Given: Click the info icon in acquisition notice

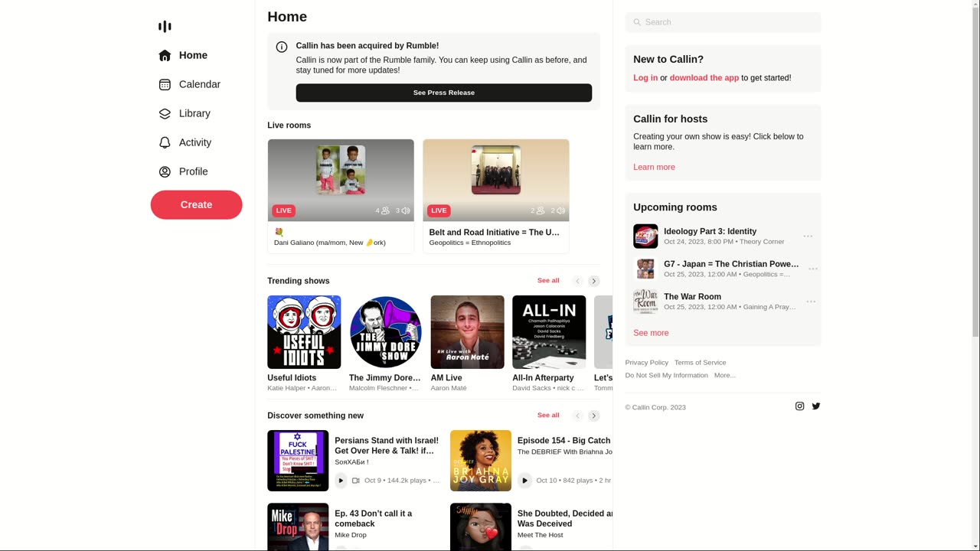Looking at the screenshot, I should [282, 47].
